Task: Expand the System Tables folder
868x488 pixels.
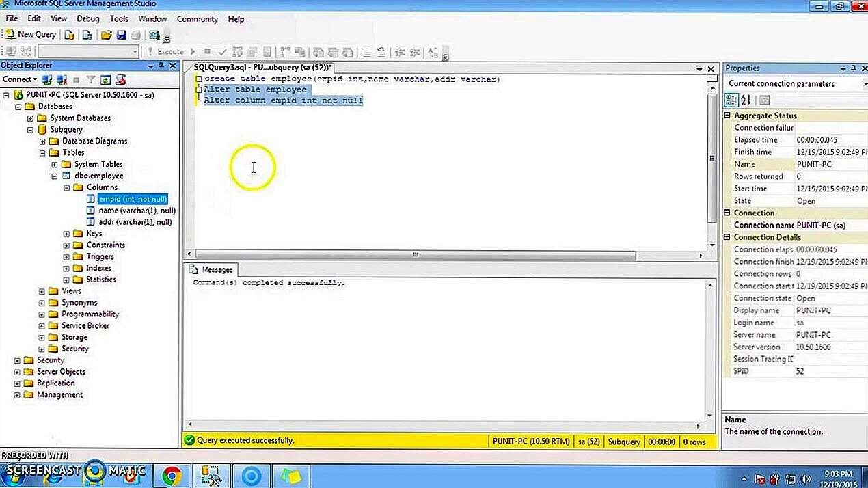Action: (55, 165)
